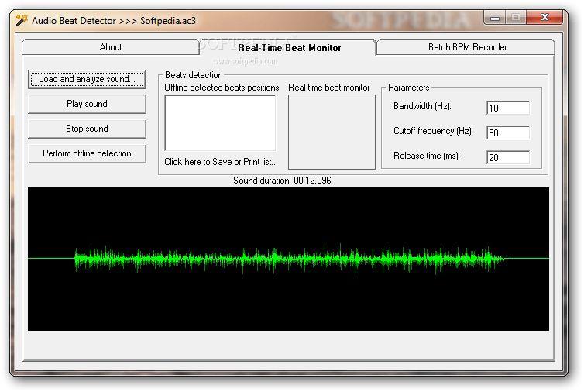
Task: Focus the Release time (ms) input field
Action: click(508, 157)
